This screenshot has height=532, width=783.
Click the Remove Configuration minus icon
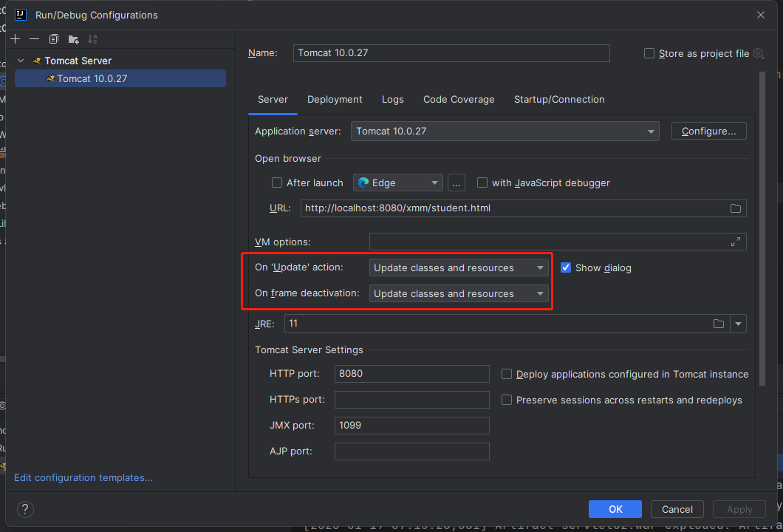[34, 39]
